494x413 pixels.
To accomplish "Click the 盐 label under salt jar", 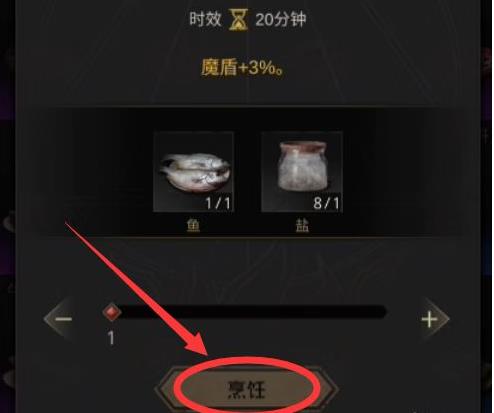I will point(302,226).
